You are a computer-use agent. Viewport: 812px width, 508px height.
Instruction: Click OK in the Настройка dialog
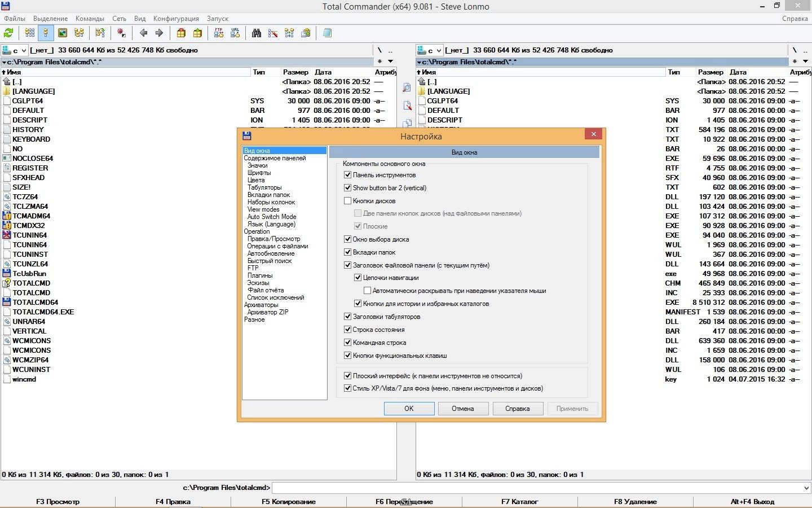pyautogui.click(x=409, y=409)
